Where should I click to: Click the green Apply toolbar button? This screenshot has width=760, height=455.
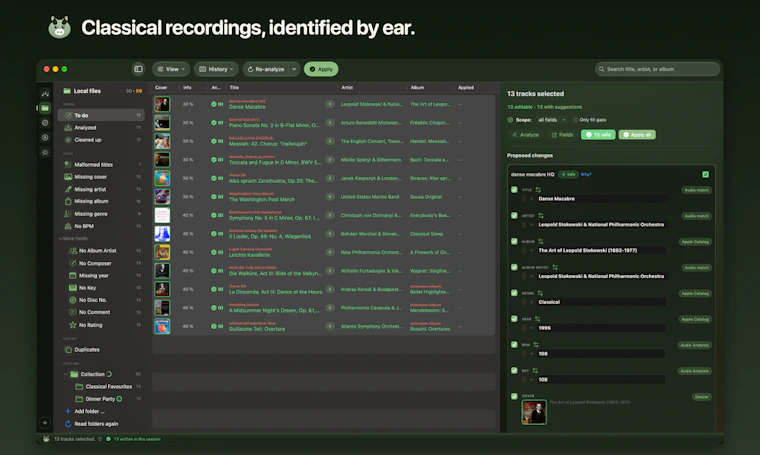321,69
